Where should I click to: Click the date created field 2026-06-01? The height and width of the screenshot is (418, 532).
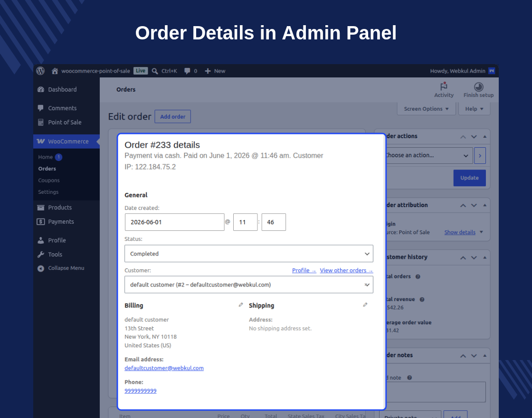pos(174,222)
